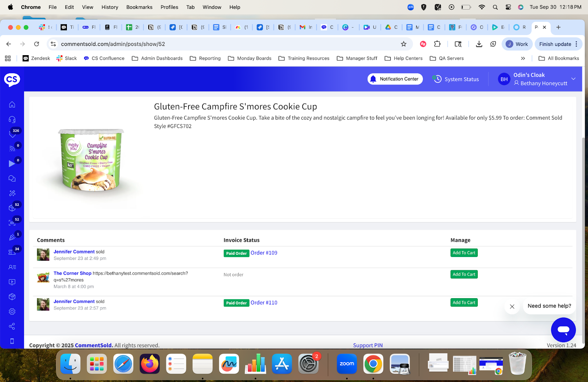
Task: Dismiss the 'Need some help?' popup
Action: (x=512, y=306)
